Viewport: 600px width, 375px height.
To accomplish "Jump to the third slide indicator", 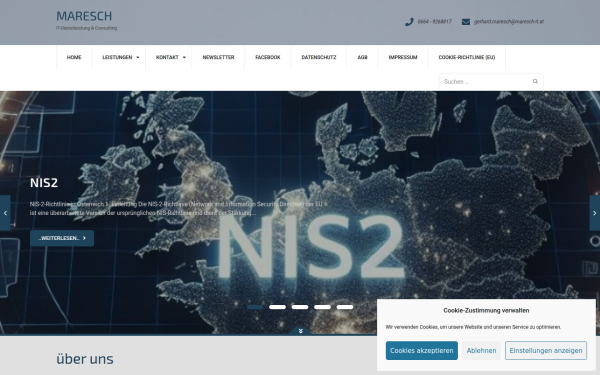I will [300, 307].
